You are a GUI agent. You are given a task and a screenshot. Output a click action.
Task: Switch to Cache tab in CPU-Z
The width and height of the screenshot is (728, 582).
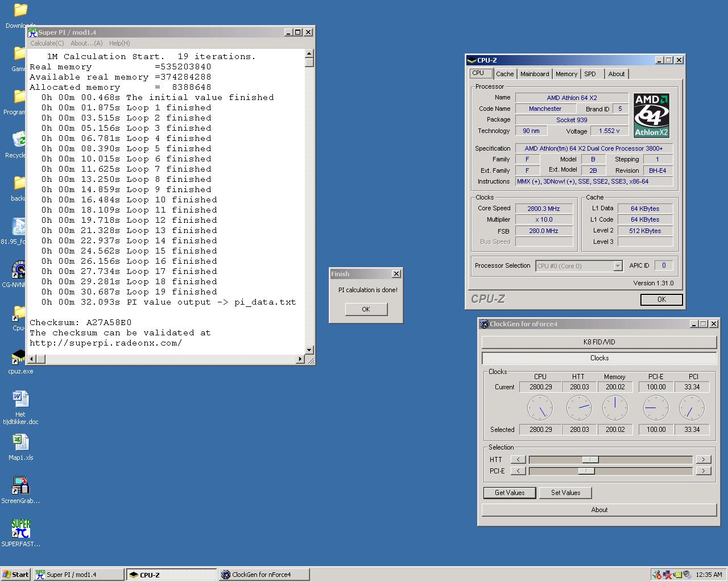click(x=504, y=74)
